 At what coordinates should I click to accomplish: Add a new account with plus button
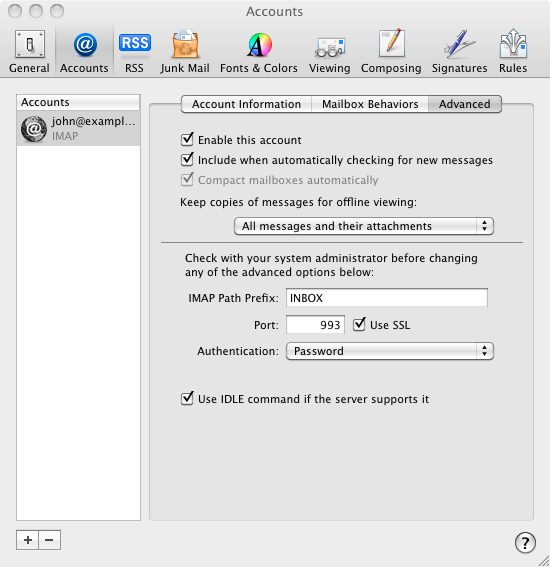click(x=27, y=540)
